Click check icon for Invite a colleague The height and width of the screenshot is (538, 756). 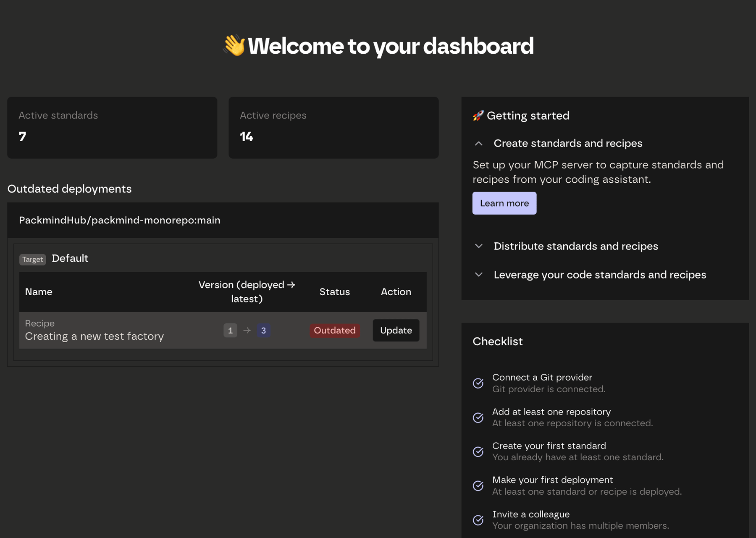tap(478, 520)
